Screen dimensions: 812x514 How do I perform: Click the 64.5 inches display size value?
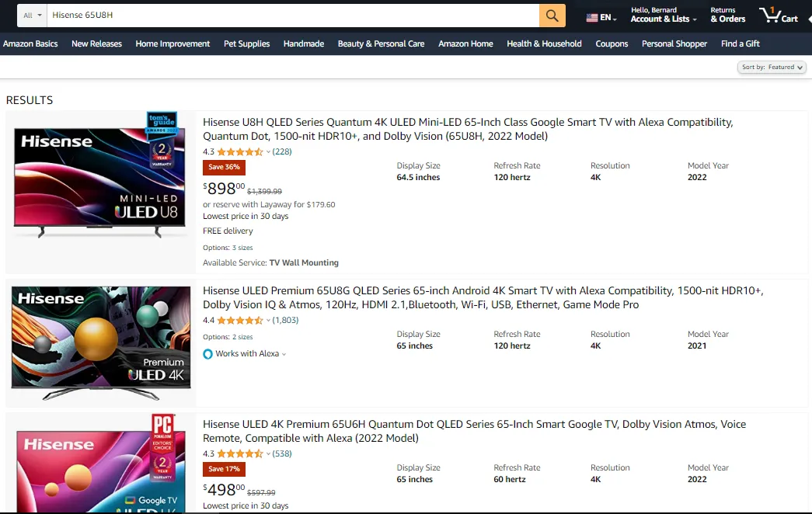pyautogui.click(x=418, y=178)
